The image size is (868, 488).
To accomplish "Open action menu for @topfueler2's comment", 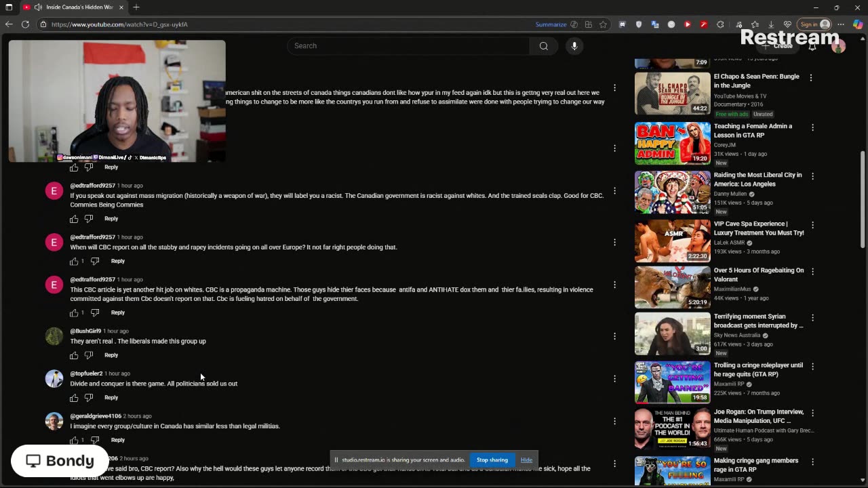I will (x=614, y=379).
